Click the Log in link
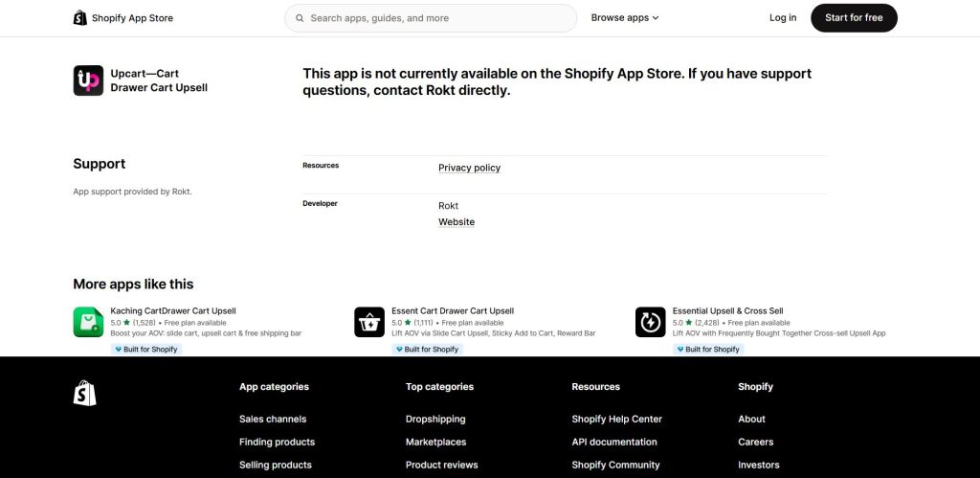 (783, 17)
